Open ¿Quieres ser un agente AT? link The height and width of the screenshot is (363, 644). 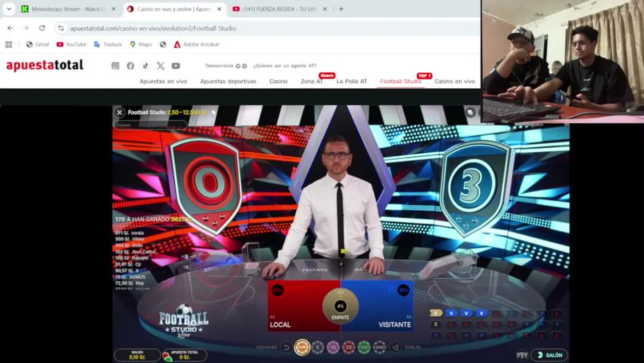tap(285, 66)
